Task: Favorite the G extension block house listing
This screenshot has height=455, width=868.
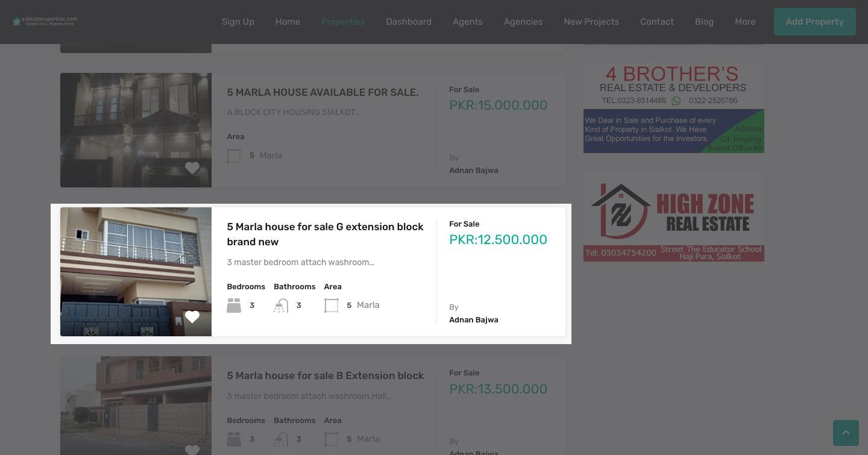Action: click(192, 317)
